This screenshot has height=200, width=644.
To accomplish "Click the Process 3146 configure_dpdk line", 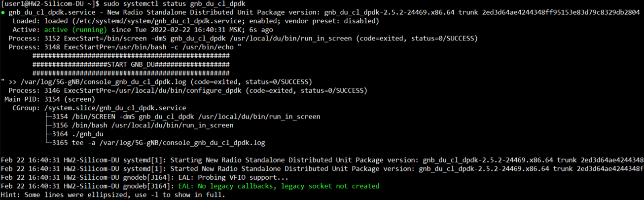I will click(187, 90).
